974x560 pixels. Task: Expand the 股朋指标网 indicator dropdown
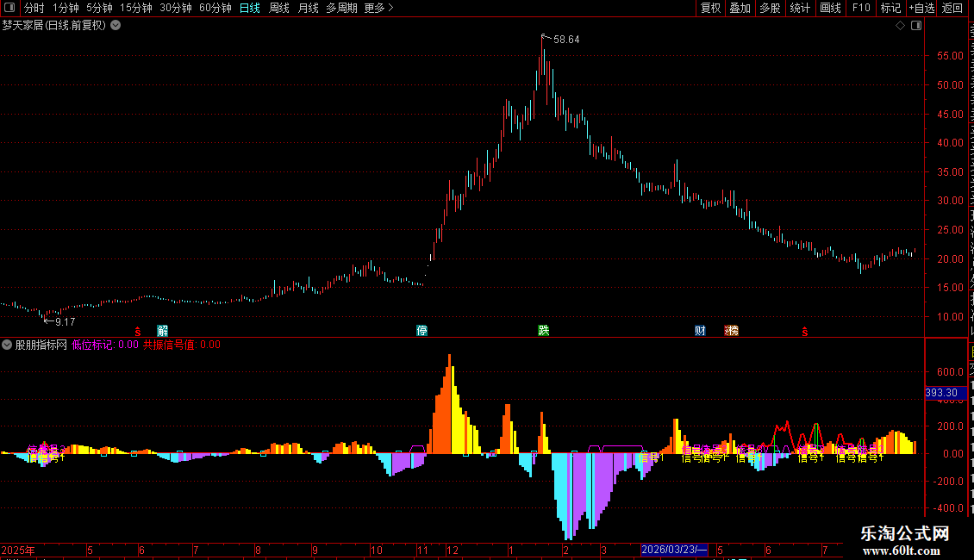(x=7, y=345)
